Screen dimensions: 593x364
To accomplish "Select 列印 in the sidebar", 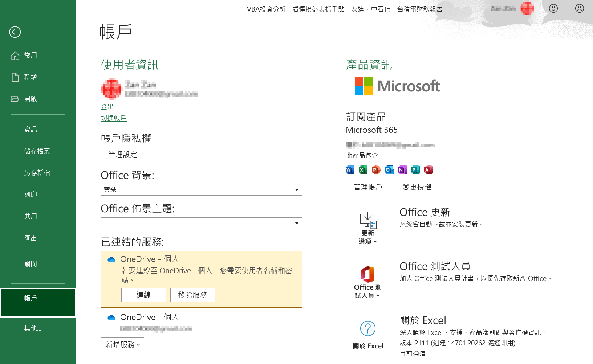I will [x=31, y=195].
